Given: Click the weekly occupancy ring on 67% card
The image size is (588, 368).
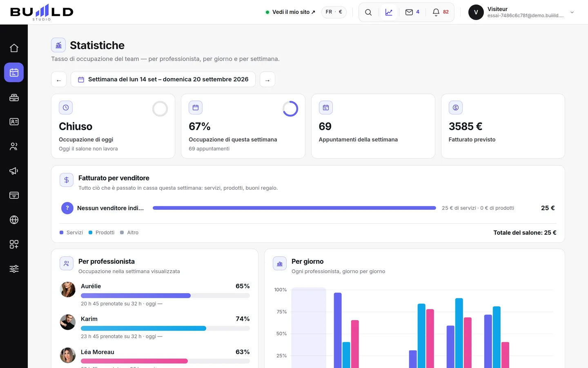Looking at the screenshot, I should pyautogui.click(x=290, y=109).
